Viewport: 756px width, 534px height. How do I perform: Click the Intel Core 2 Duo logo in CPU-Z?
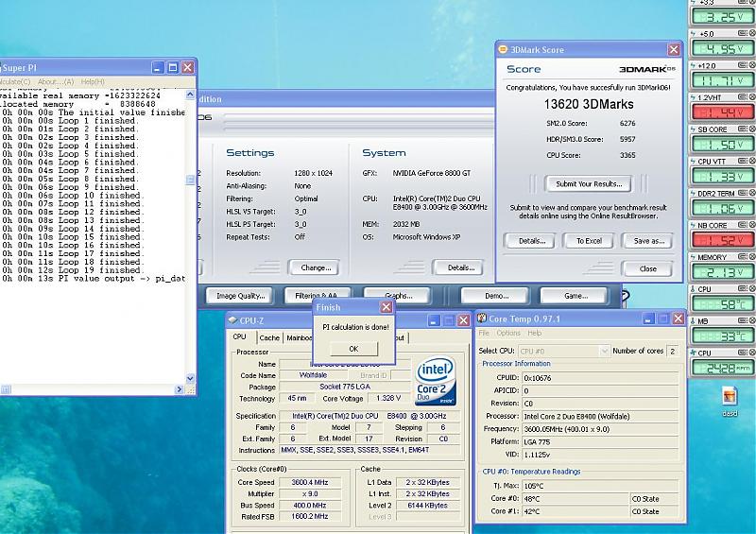436,381
